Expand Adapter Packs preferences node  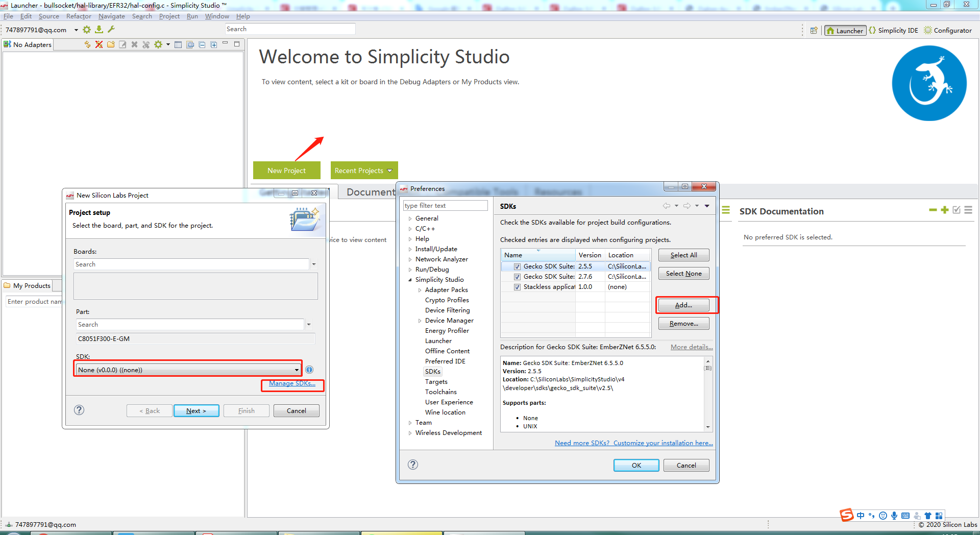pos(420,290)
